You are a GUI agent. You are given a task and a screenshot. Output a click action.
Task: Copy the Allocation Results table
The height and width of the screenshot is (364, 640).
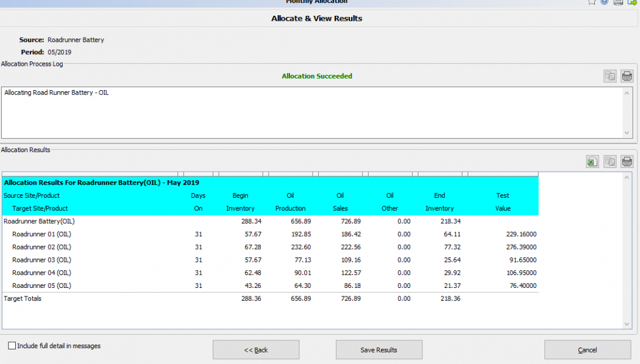(610, 161)
